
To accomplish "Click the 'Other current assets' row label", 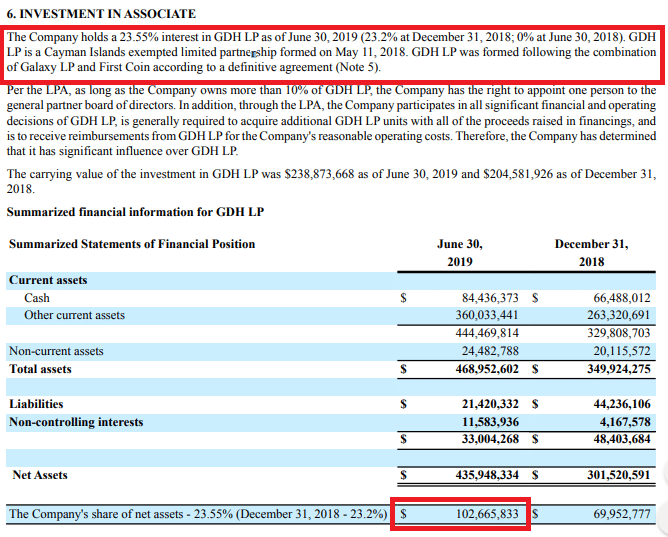I will point(75,315).
